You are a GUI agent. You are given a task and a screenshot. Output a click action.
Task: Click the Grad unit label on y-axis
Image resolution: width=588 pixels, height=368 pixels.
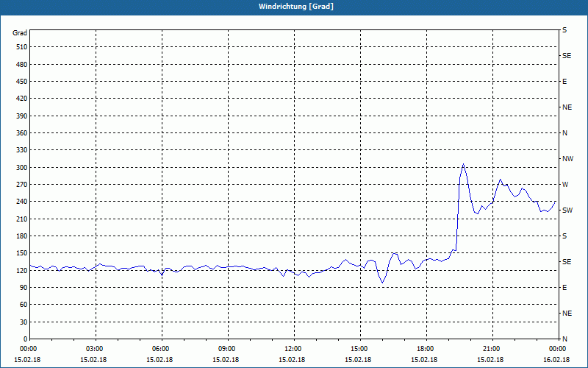pyautogui.click(x=20, y=33)
